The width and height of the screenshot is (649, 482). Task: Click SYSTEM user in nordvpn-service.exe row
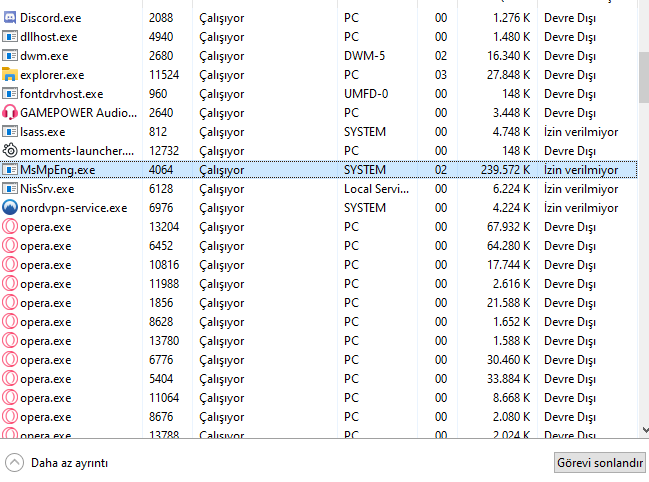pos(365,208)
